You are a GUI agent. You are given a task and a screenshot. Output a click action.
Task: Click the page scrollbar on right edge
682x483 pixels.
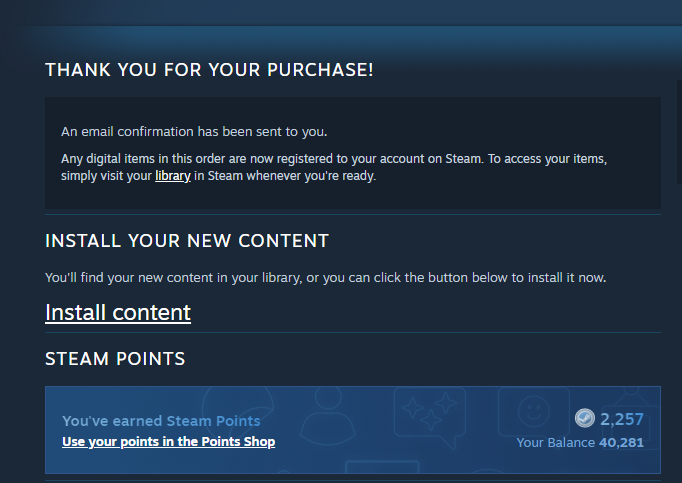coord(679,132)
